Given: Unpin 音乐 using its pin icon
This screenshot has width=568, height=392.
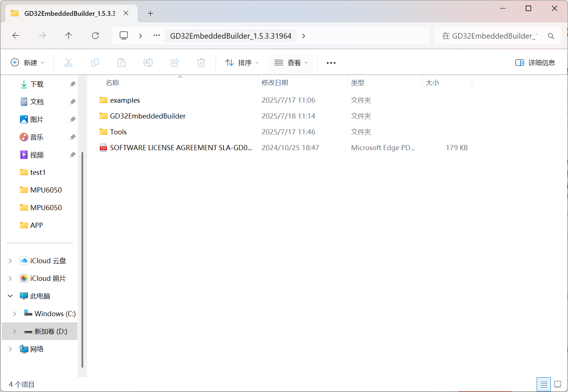Looking at the screenshot, I should [x=73, y=137].
